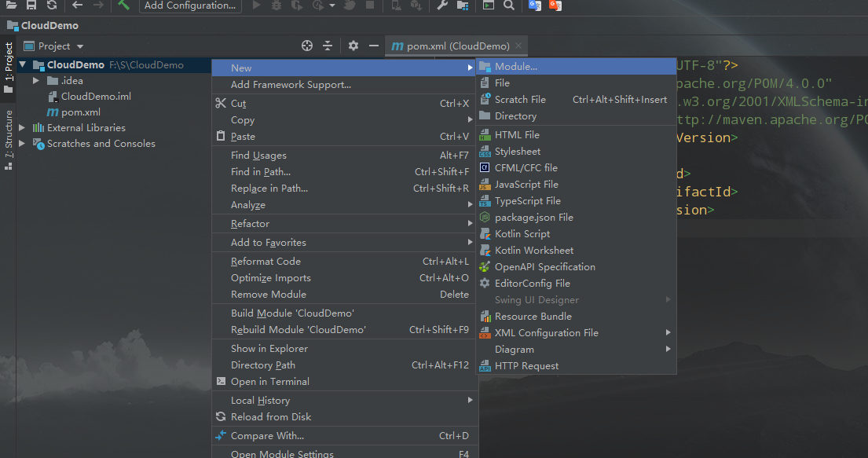The image size is (868, 458).
Task: Close the pom.xml editor tab
Action: point(518,46)
